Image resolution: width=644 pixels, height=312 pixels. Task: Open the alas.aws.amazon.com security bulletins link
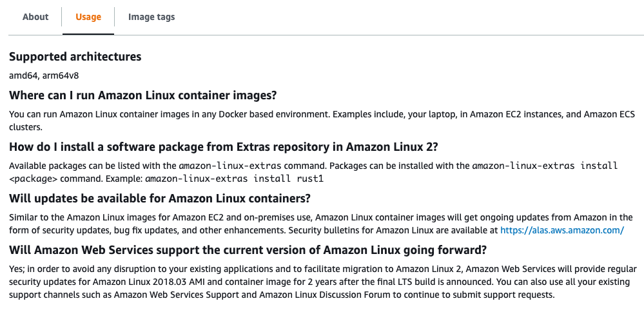pos(562,230)
